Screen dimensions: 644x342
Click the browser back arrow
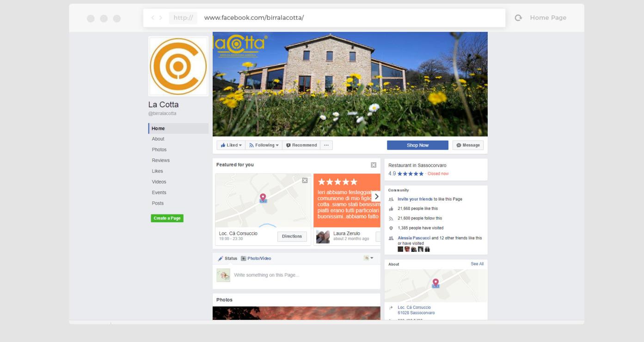[153, 18]
